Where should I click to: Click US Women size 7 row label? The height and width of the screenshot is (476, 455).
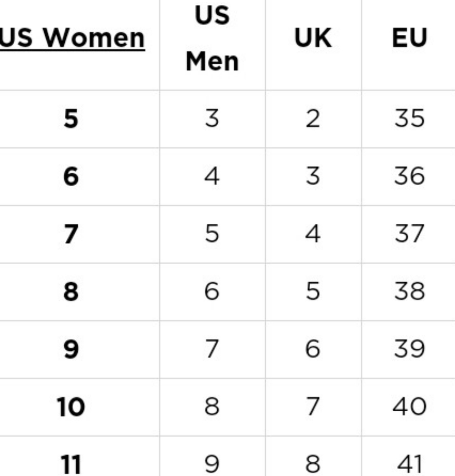71,234
